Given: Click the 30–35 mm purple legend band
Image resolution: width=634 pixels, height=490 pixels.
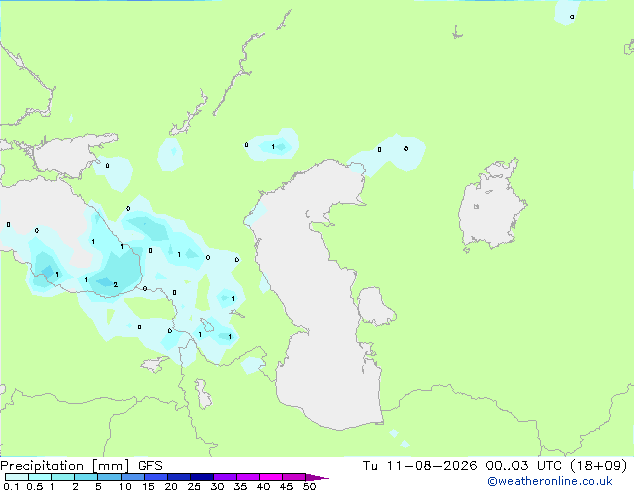Looking at the screenshot, I should [x=225, y=477].
